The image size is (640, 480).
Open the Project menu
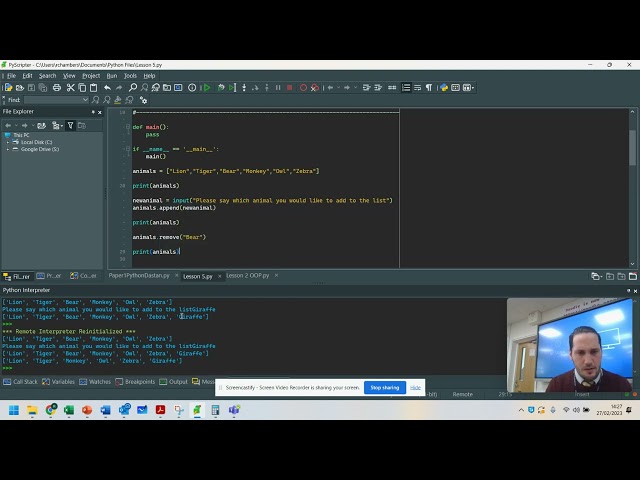click(91, 76)
